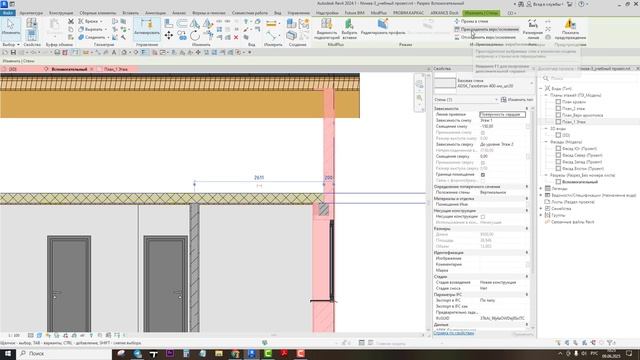
Task: Switch to the План_1 Этаж view tab
Action: point(116,69)
